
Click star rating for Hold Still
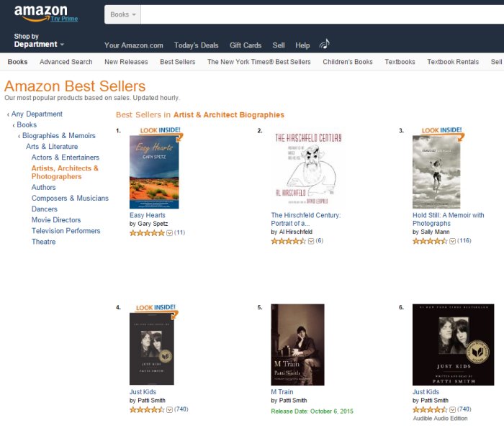(x=430, y=241)
